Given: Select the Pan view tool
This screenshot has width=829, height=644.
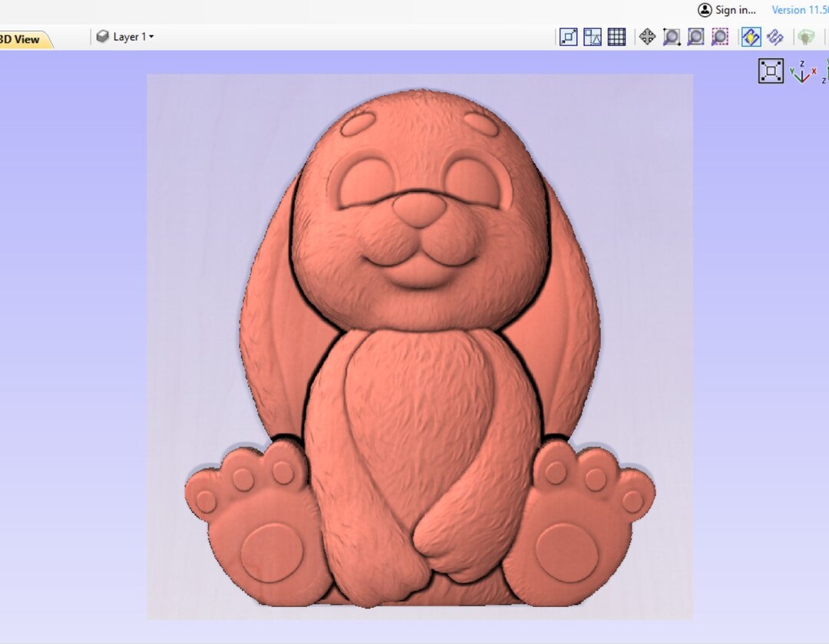Looking at the screenshot, I should [x=647, y=36].
